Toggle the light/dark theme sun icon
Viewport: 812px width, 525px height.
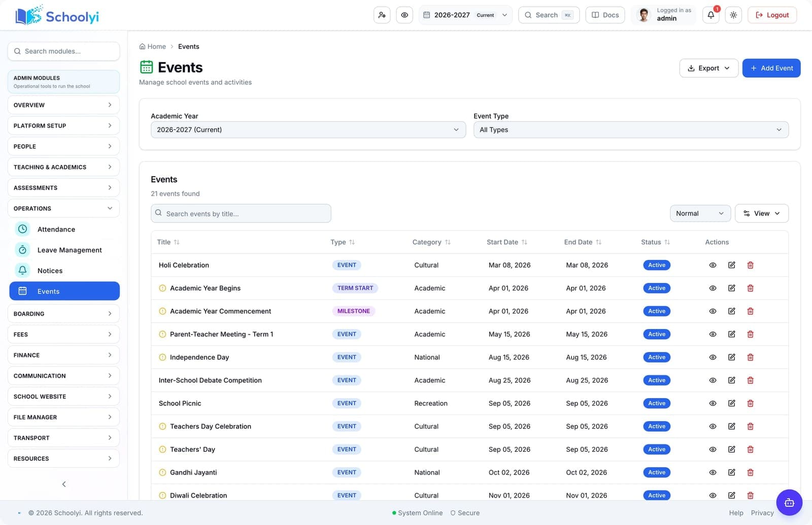733,15
